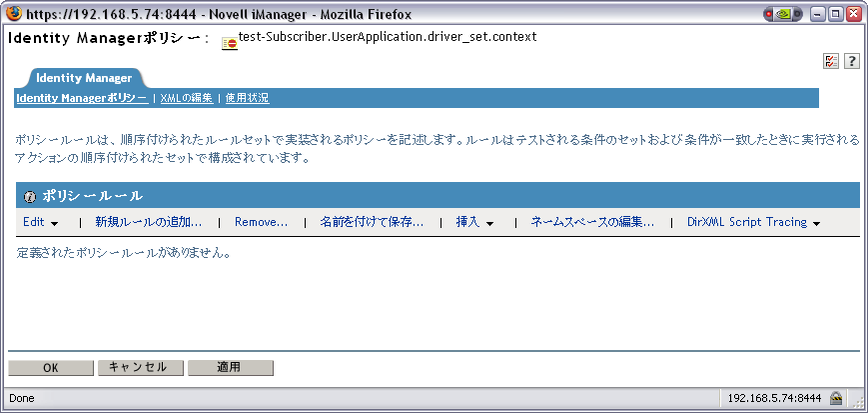Click the Remove... link

pos(262,222)
